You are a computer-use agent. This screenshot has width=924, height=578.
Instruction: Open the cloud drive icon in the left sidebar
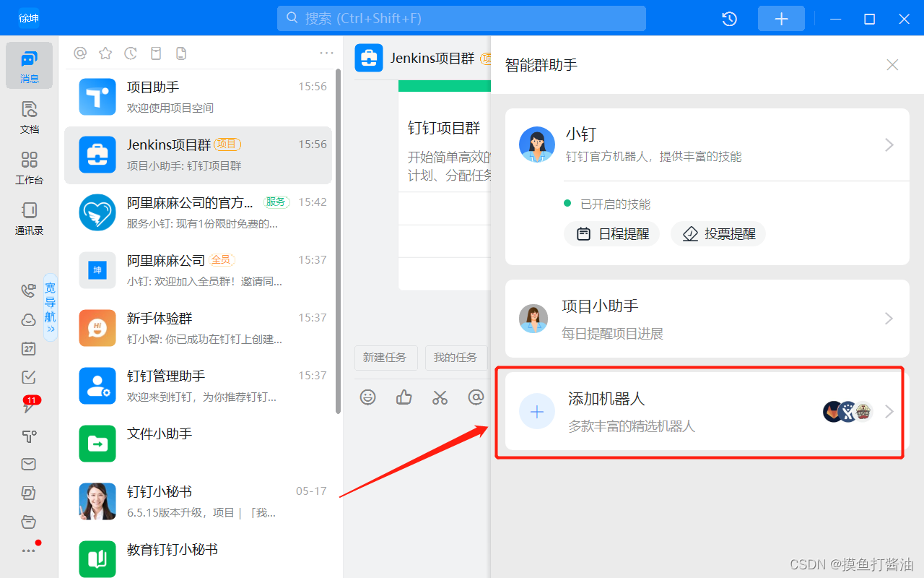[29, 319]
